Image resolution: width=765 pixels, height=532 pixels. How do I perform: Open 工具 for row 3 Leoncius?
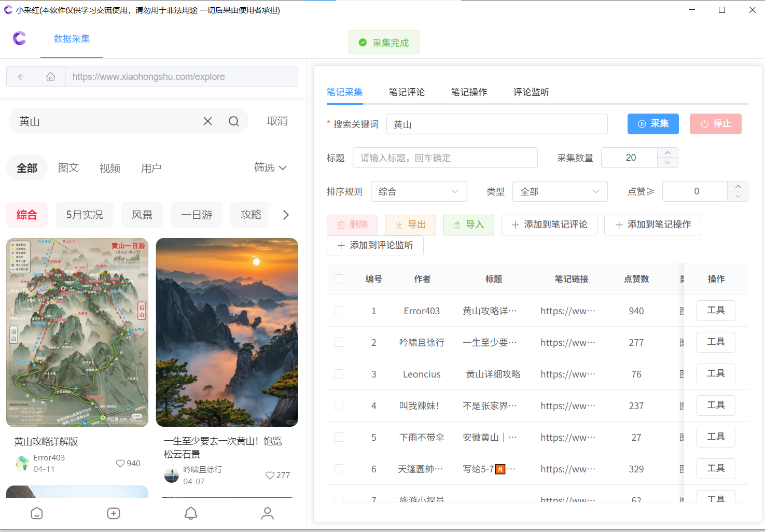pyautogui.click(x=716, y=373)
